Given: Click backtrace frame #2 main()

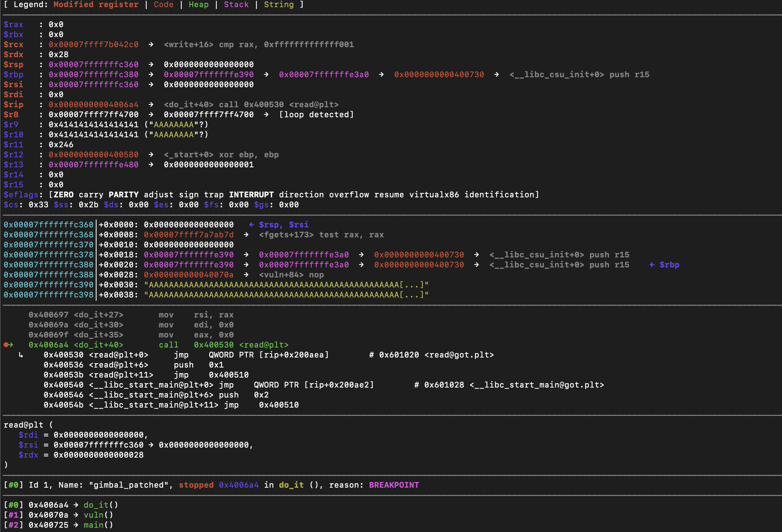Looking at the screenshot, I should [58, 525].
